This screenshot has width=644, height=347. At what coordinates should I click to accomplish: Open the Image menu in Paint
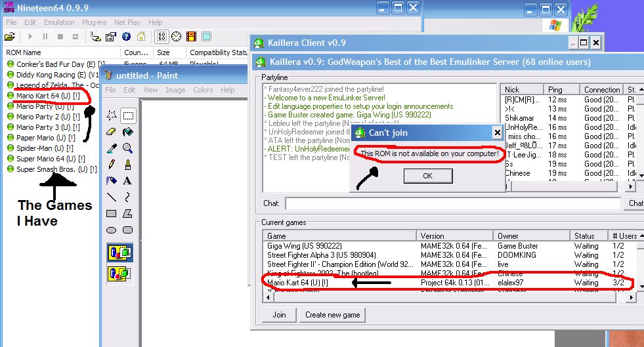click(175, 90)
